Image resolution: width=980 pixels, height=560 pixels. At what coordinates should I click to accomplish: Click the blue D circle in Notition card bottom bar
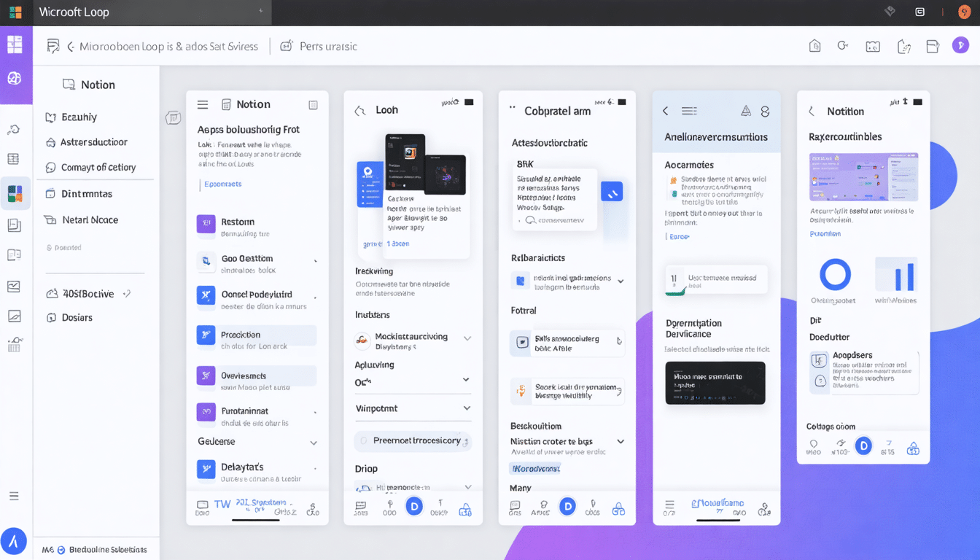coord(863,446)
